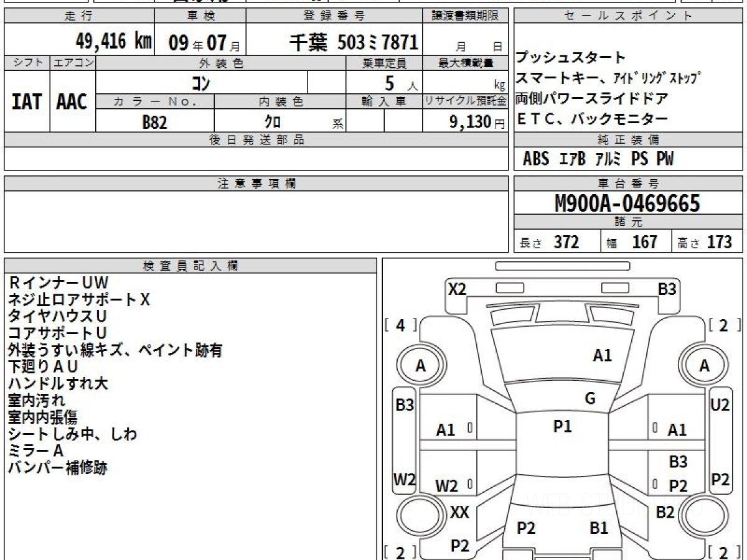Click the X2 mark on the diagram
747x560 pixels.
(458, 289)
